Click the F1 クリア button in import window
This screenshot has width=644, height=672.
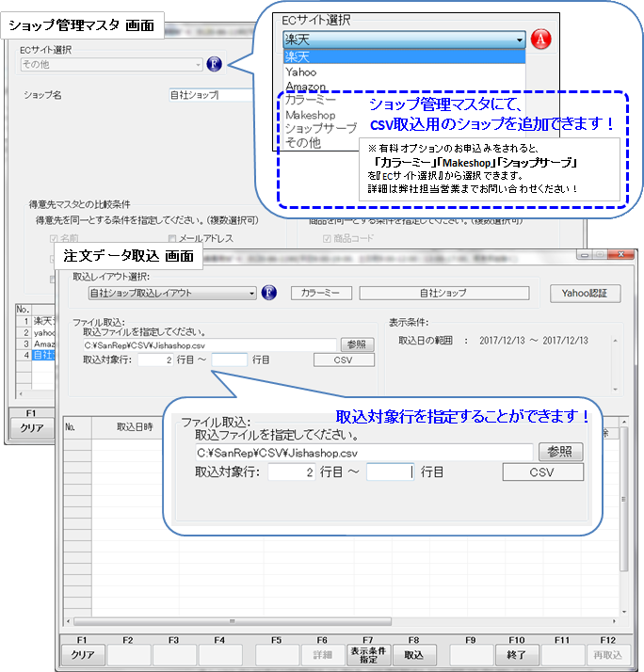[82, 654]
